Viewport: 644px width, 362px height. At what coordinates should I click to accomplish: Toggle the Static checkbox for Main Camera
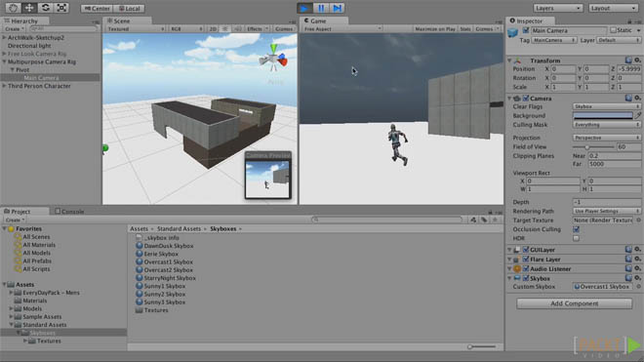pyautogui.click(x=613, y=30)
